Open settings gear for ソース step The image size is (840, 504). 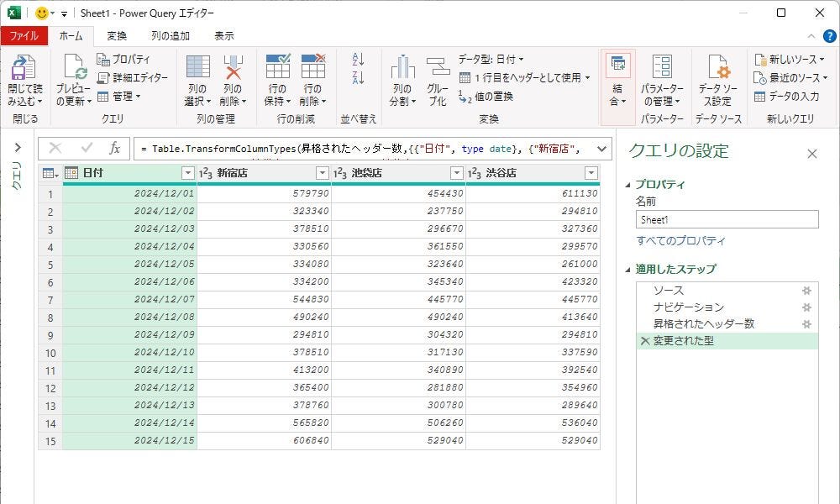click(806, 291)
